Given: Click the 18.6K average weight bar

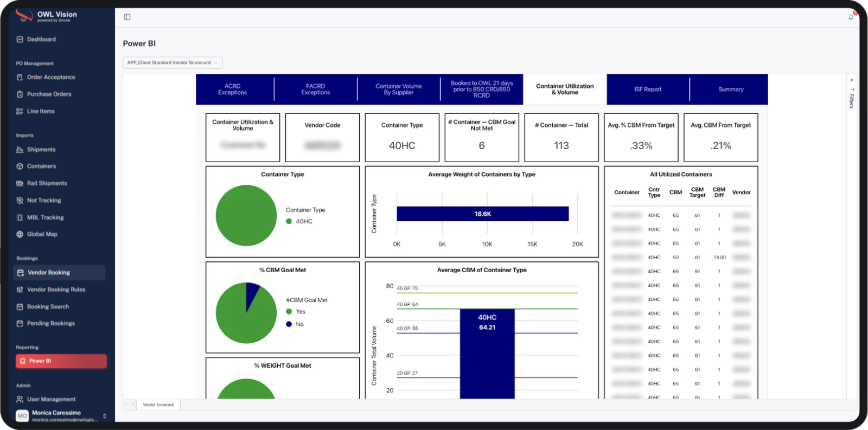Looking at the screenshot, I should [x=483, y=214].
